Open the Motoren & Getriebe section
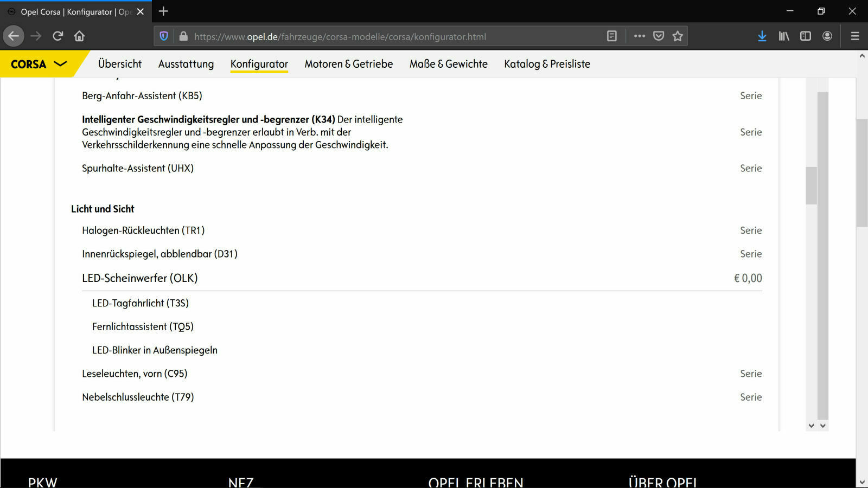The width and height of the screenshot is (868, 488). click(349, 64)
